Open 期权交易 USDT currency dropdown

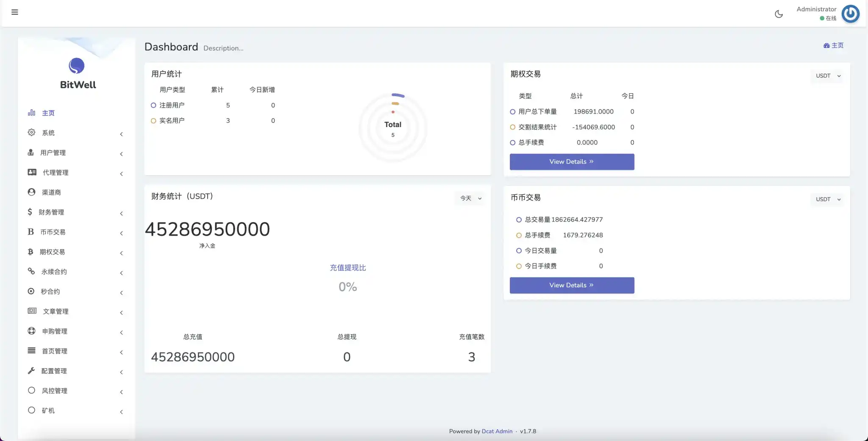pyautogui.click(x=828, y=76)
